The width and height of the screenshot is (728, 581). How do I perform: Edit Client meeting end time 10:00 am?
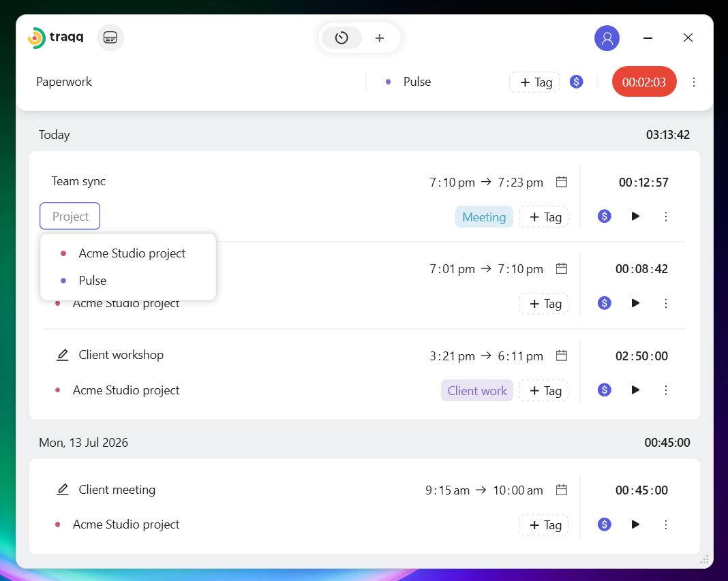pos(517,490)
